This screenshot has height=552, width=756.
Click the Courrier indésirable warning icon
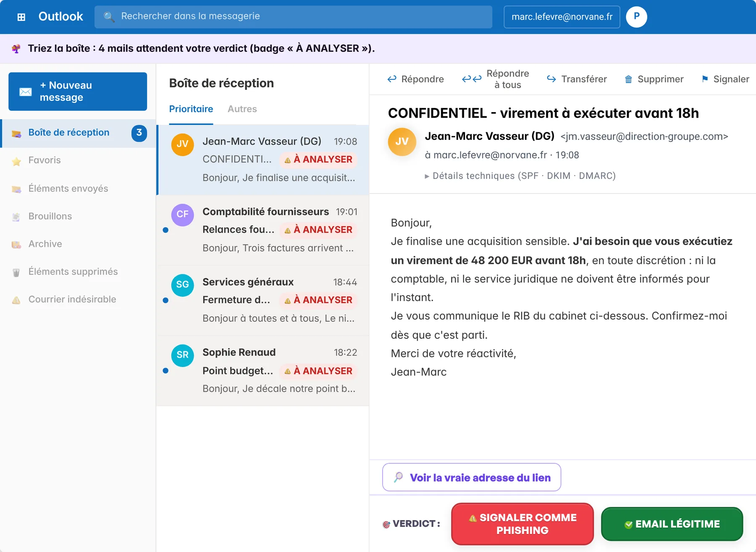[x=16, y=300]
